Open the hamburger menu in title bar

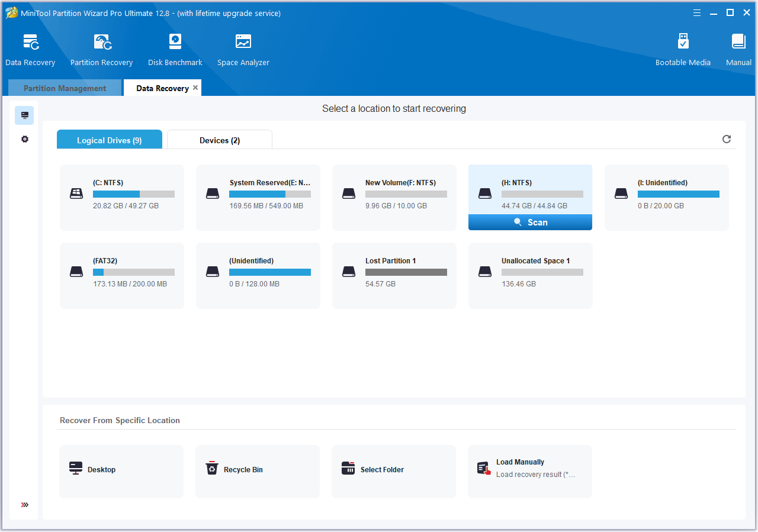[697, 12]
